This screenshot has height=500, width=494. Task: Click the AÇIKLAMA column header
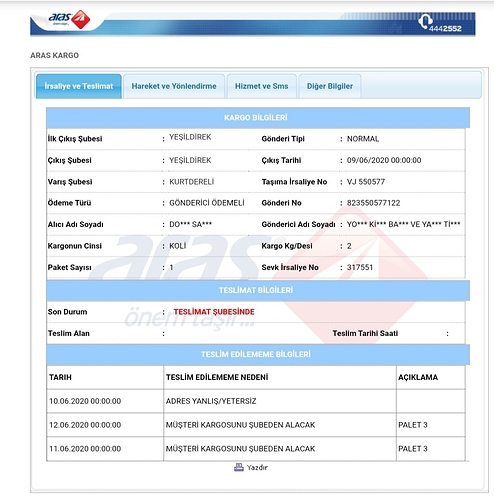coord(418,377)
